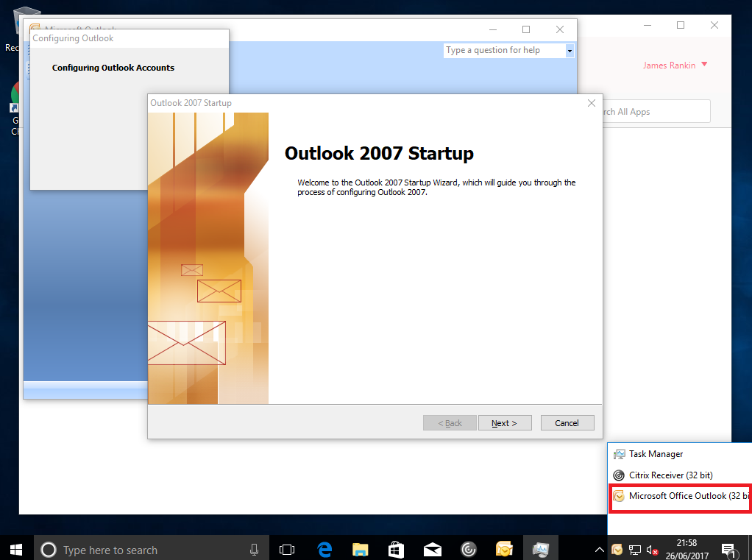Image resolution: width=752 pixels, height=560 pixels.
Task: Switch to Task Manager taskbar icon
Action: (x=541, y=550)
